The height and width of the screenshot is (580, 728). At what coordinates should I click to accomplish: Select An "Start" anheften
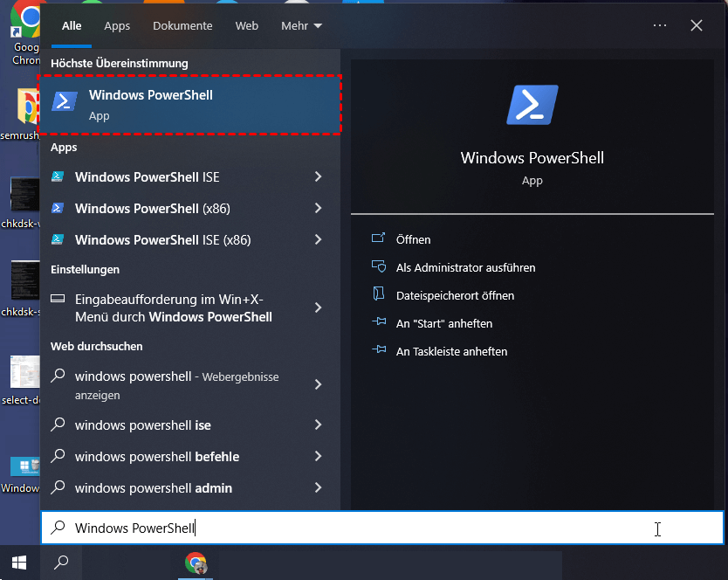(x=443, y=323)
